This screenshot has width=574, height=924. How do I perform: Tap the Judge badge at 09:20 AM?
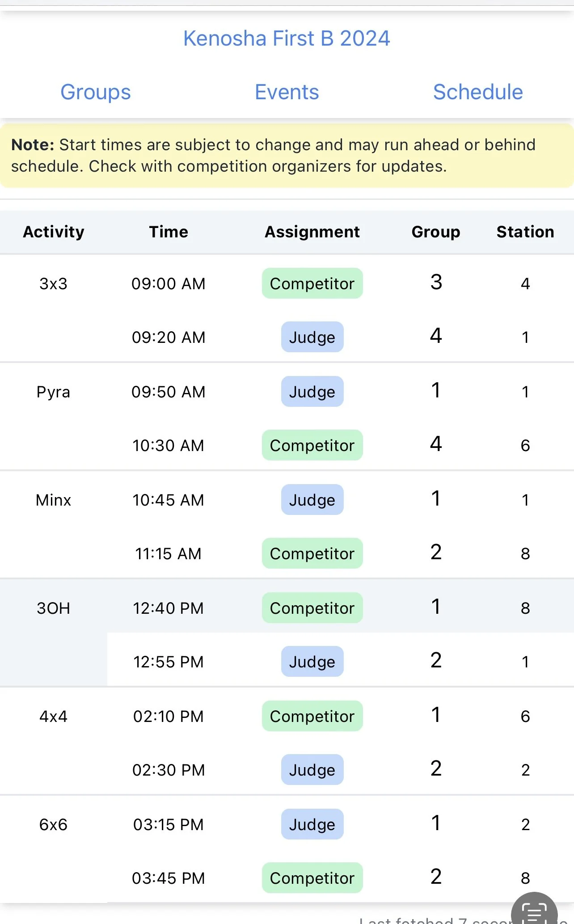tap(312, 337)
